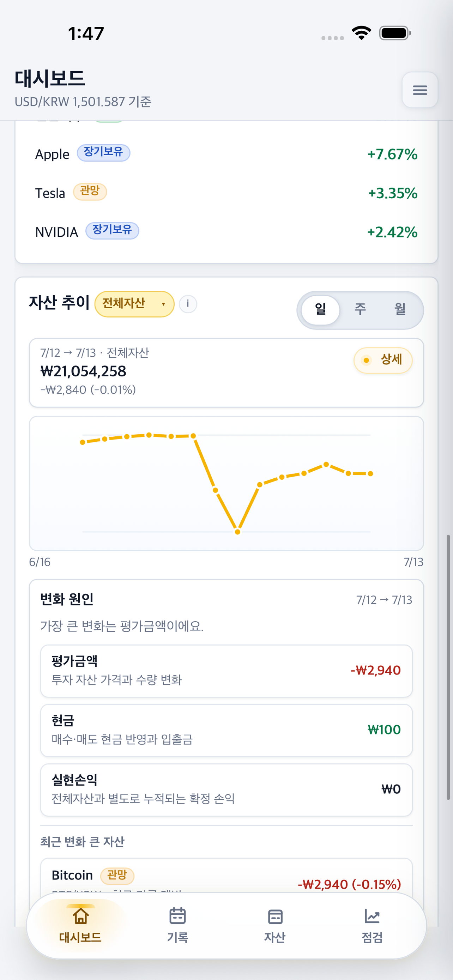
Task: Tap the 평가금액 change row
Action: (226, 671)
